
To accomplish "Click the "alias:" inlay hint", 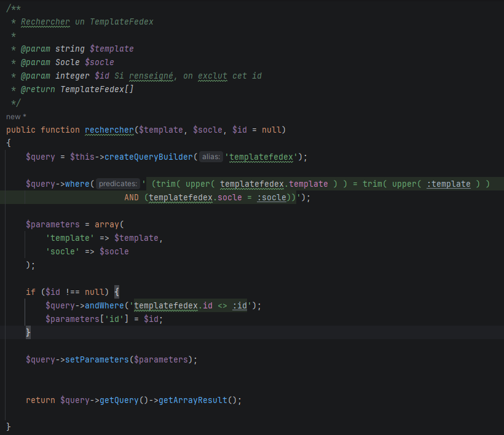I will coord(211,157).
